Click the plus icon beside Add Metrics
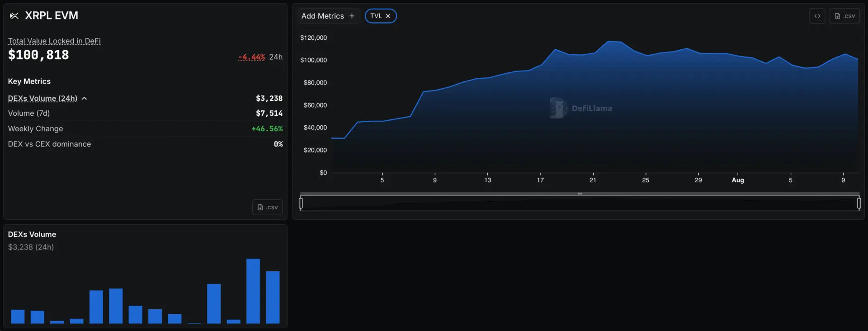Screen dimensions: 868x331 pos(352,16)
